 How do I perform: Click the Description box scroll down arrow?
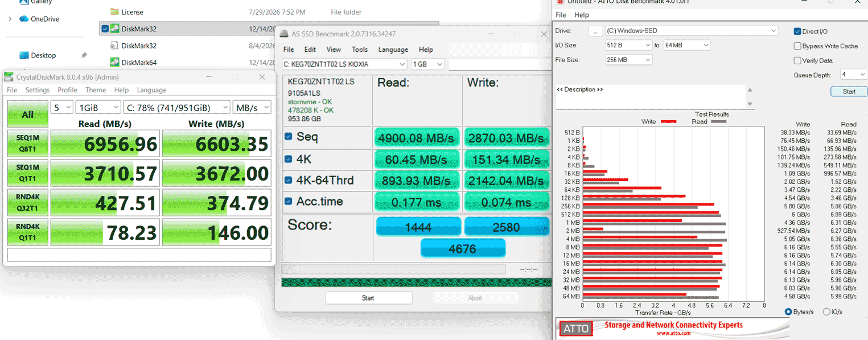[x=750, y=104]
